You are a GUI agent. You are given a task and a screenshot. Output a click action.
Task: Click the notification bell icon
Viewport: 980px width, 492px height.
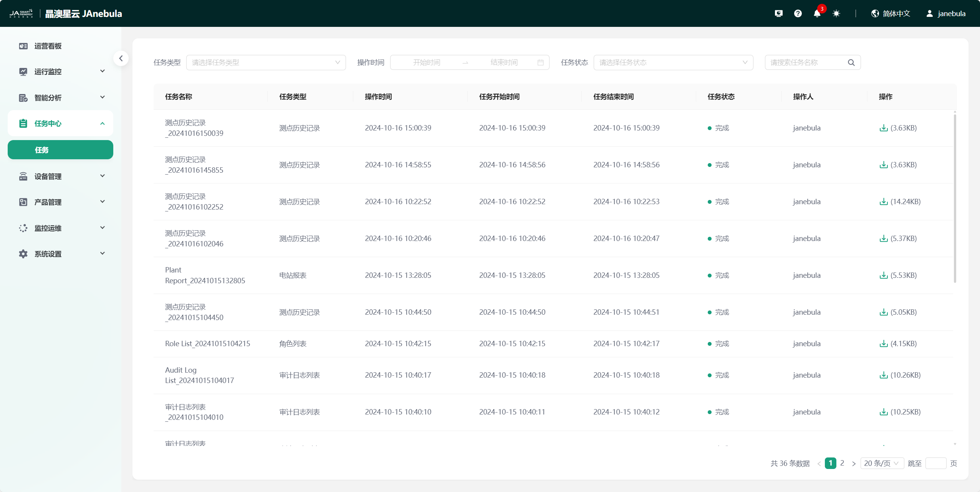coord(817,14)
